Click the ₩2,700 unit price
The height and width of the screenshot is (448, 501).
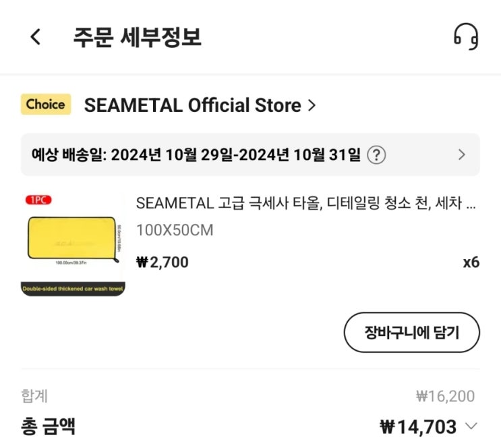tap(163, 262)
